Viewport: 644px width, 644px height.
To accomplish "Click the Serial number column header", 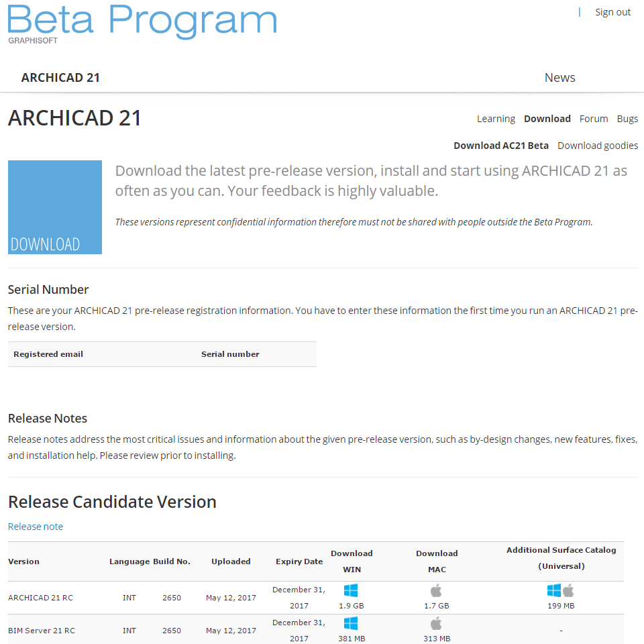I will click(230, 354).
